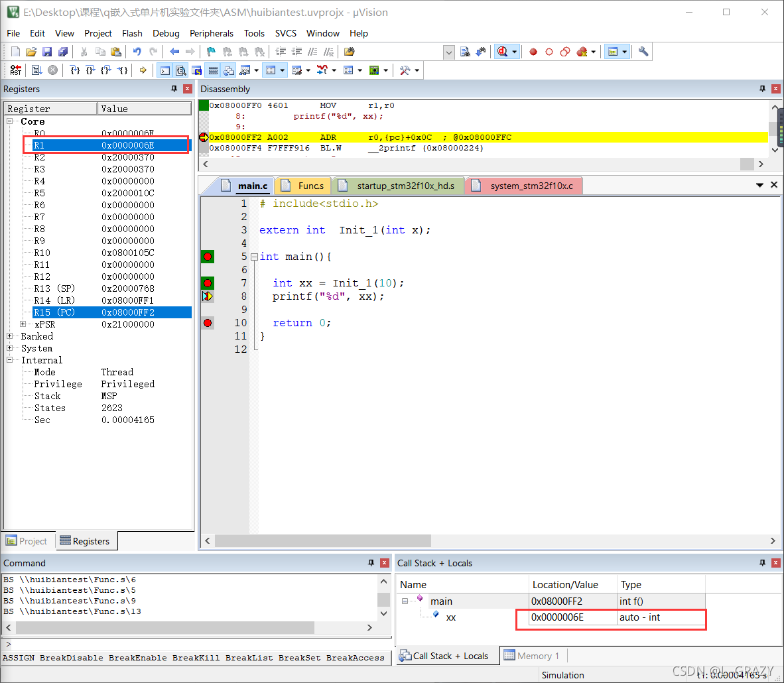This screenshot has width=784, height=683.
Task: Toggle the Disassembly Window toolbar button
Action: coord(181,70)
